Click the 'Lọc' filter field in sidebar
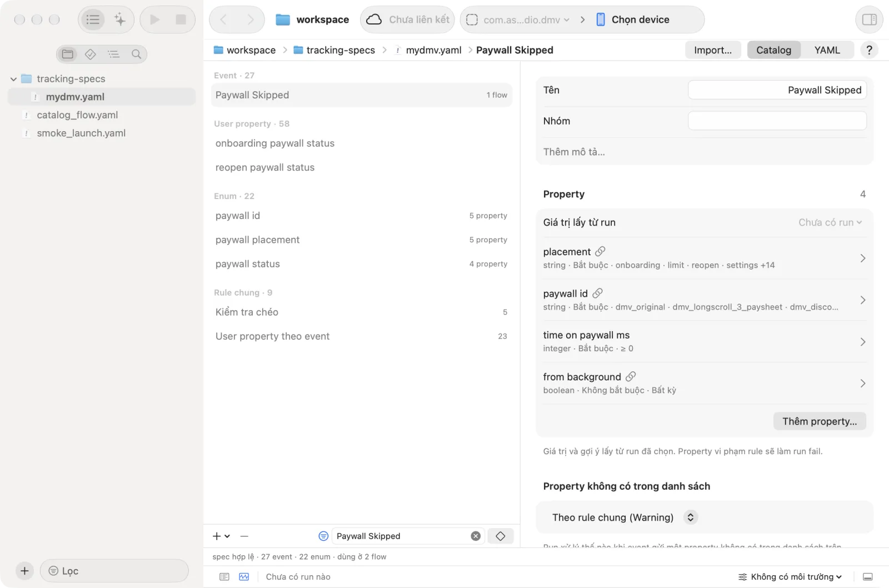 114,571
